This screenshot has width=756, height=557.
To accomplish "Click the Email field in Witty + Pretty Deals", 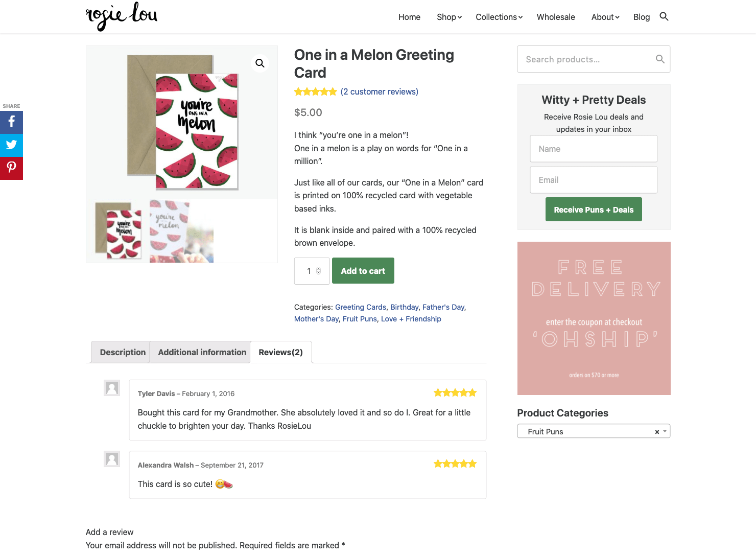I will (593, 179).
